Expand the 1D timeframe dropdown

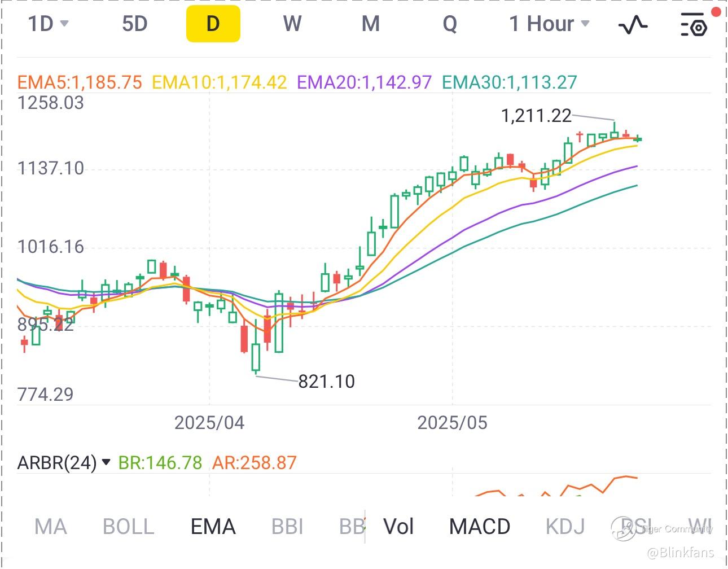[x=49, y=24]
